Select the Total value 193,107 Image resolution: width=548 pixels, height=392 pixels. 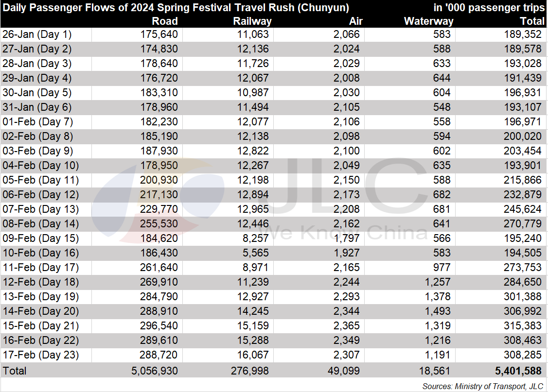(523, 107)
